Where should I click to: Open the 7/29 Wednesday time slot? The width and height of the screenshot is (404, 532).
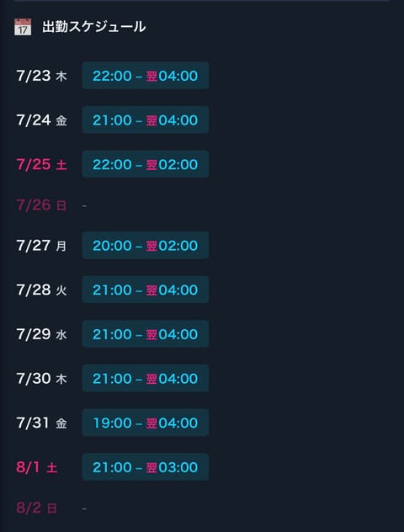(x=145, y=334)
